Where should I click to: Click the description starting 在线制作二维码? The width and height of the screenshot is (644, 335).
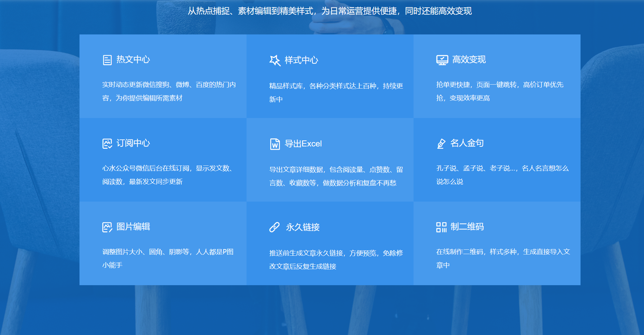[503, 258]
